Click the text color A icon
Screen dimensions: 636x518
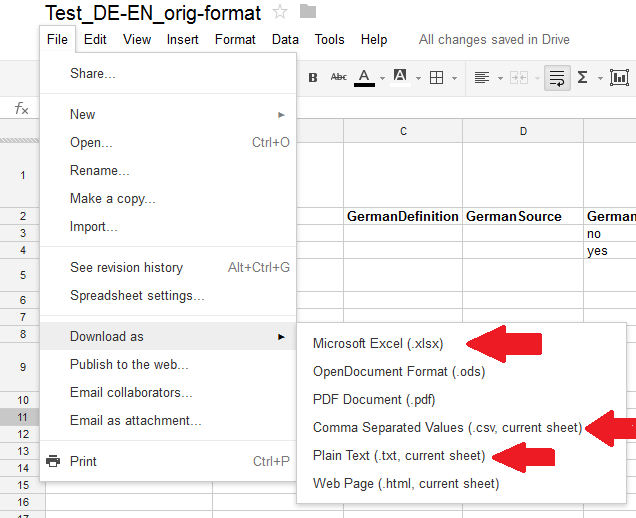(x=364, y=77)
